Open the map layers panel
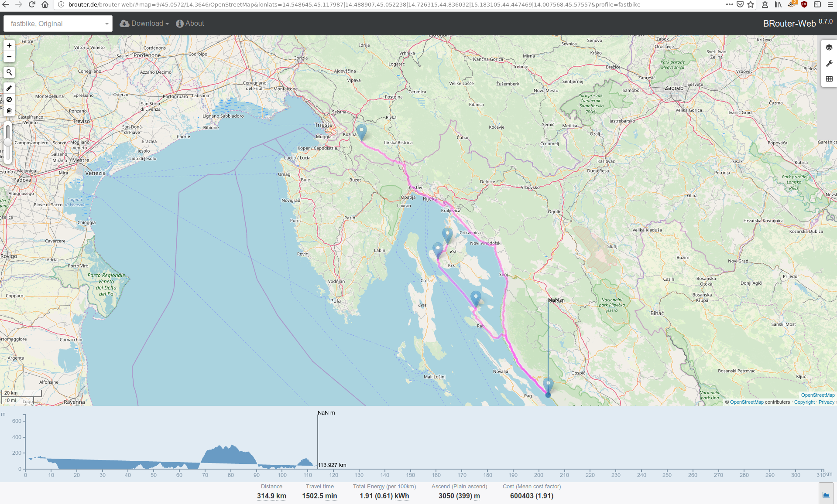The width and height of the screenshot is (837, 504). (x=829, y=47)
